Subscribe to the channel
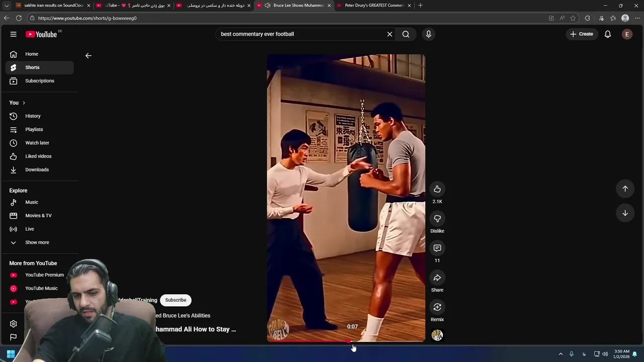 (176, 300)
